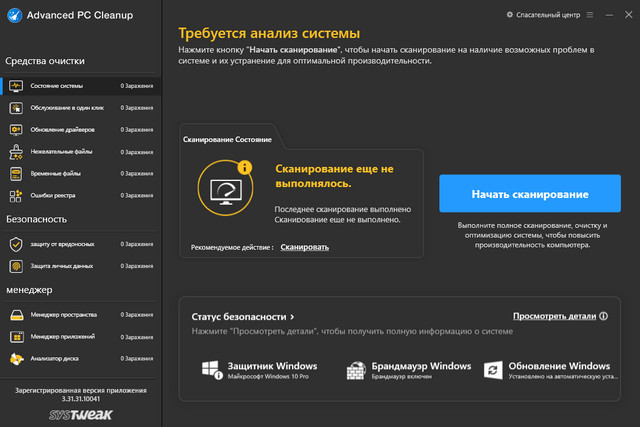Open the Disk Analyzer icon

16,359
